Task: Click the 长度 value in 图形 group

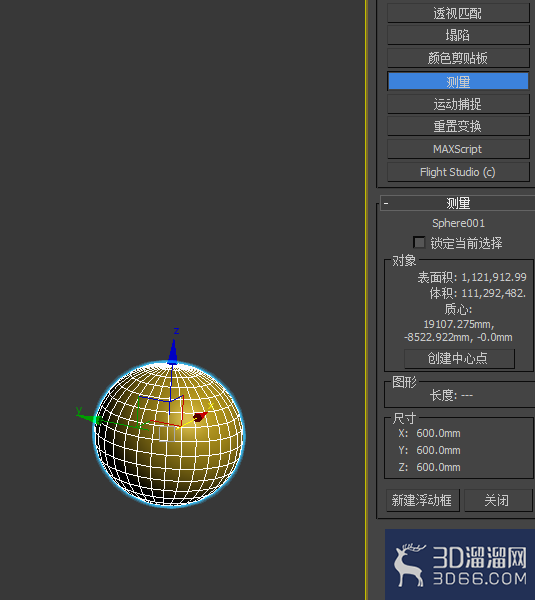Action: 467,395
